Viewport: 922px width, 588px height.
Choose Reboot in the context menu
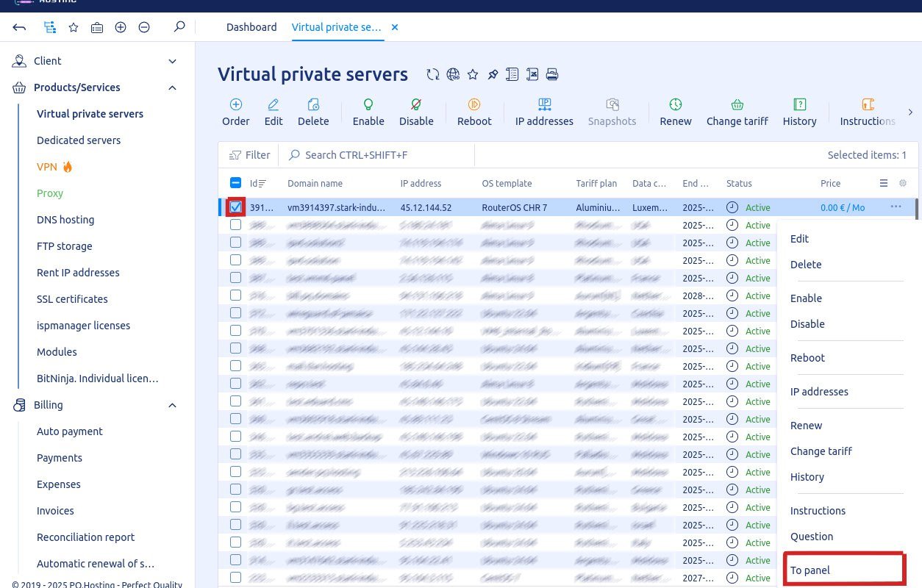point(807,358)
